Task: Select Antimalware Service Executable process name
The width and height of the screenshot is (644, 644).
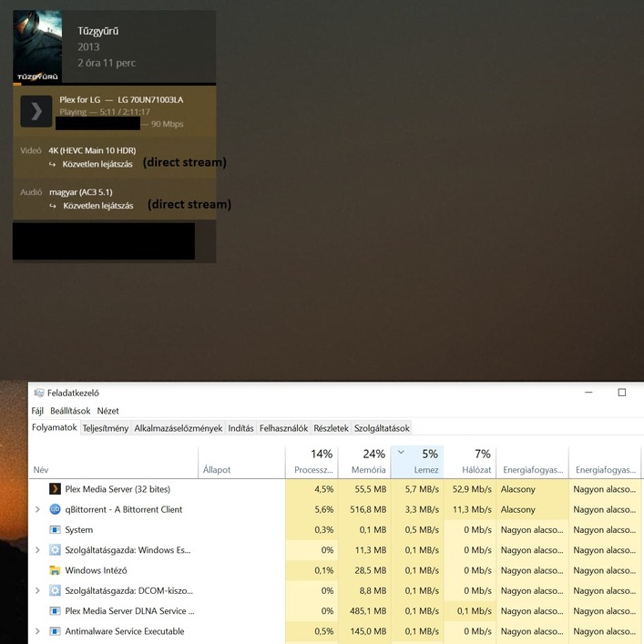Action: [x=125, y=631]
